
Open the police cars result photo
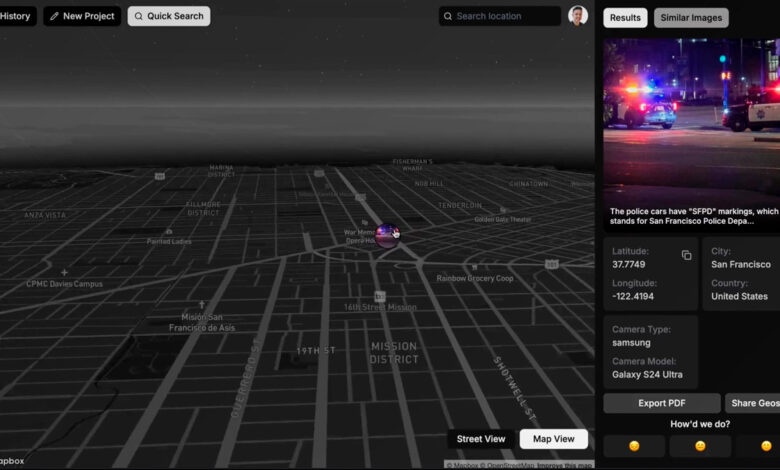tap(691, 134)
